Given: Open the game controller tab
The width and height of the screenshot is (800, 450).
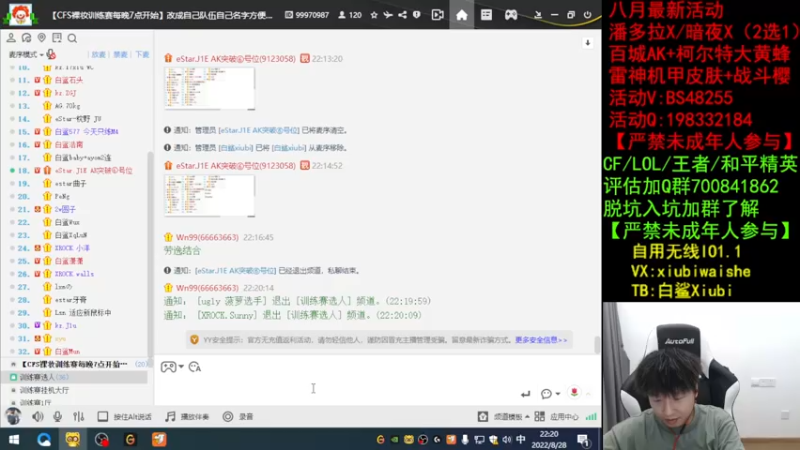Looking at the screenshot, I should click(511, 15).
